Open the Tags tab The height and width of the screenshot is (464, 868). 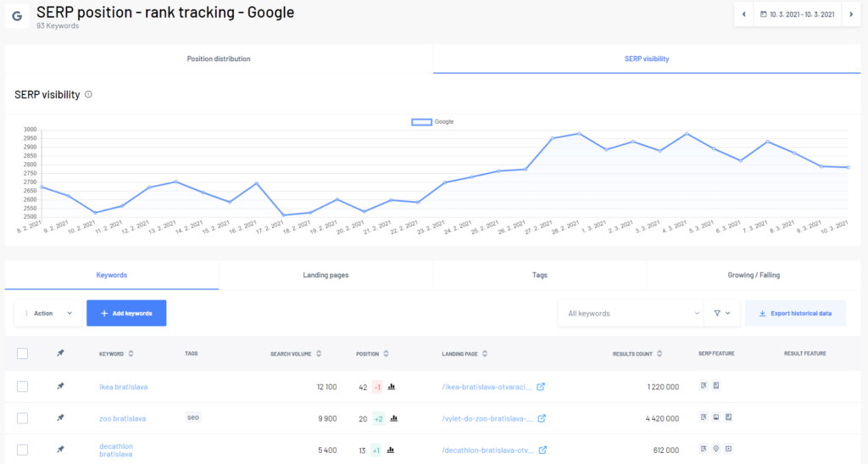click(540, 275)
